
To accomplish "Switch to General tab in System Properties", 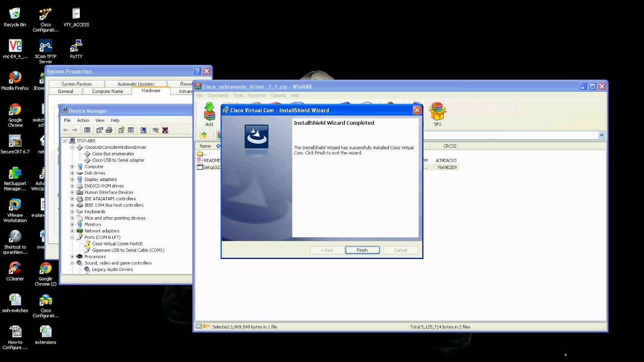I will click(x=65, y=92).
